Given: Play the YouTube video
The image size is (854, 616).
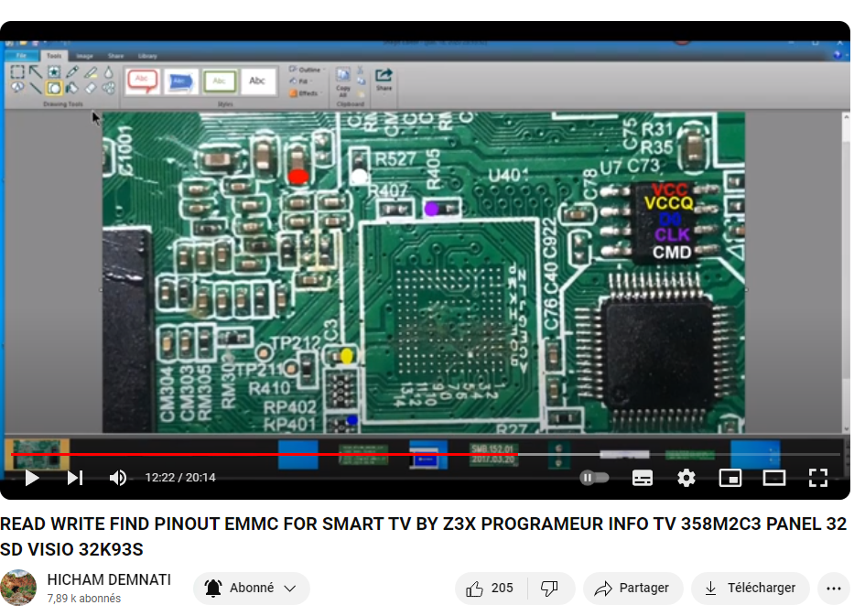Looking at the screenshot, I should (x=32, y=478).
